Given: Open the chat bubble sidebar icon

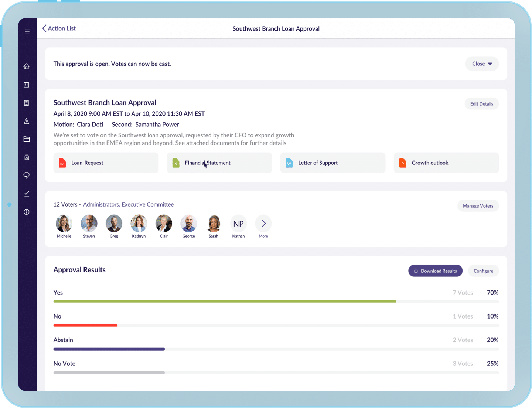Looking at the screenshot, I should tap(27, 175).
